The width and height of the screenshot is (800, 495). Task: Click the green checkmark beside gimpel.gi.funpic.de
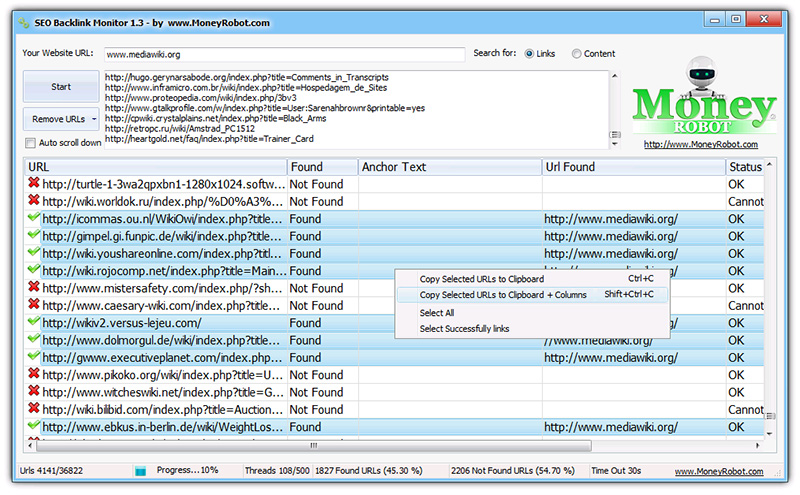click(34, 235)
